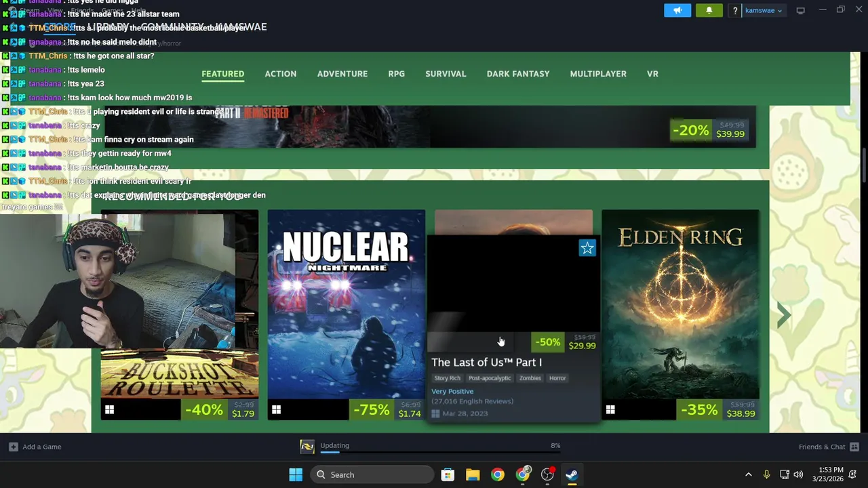Click the Story Rich tag
This screenshot has height=488, width=868.
pos(447,378)
